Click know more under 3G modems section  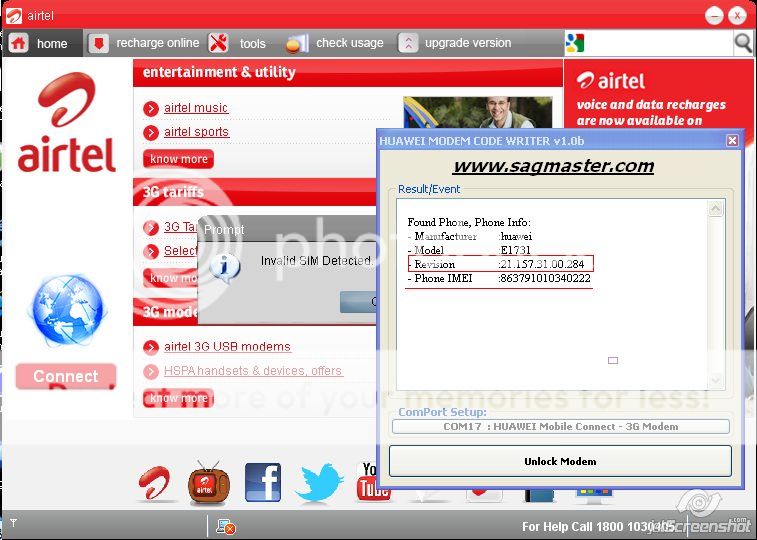(x=179, y=398)
